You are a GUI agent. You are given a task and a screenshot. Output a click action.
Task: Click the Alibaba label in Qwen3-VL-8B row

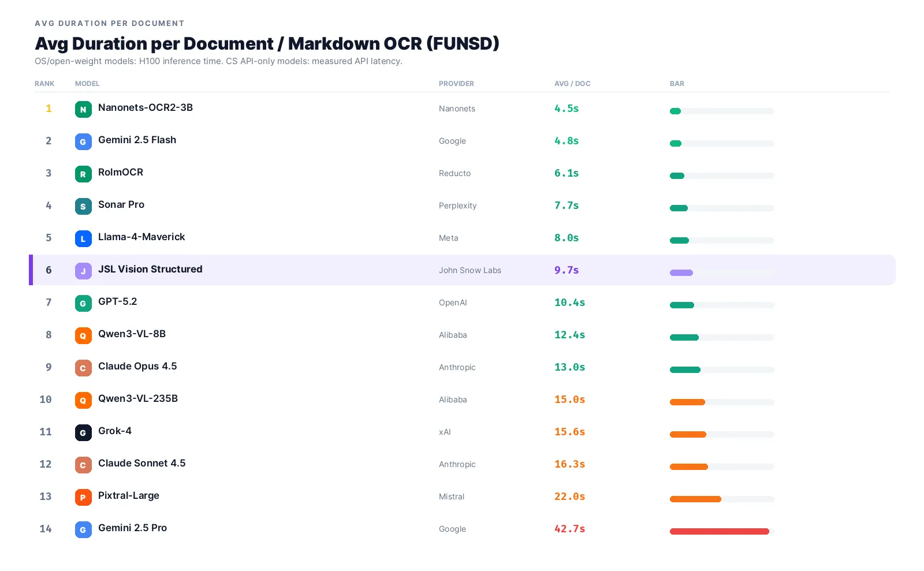click(x=453, y=335)
